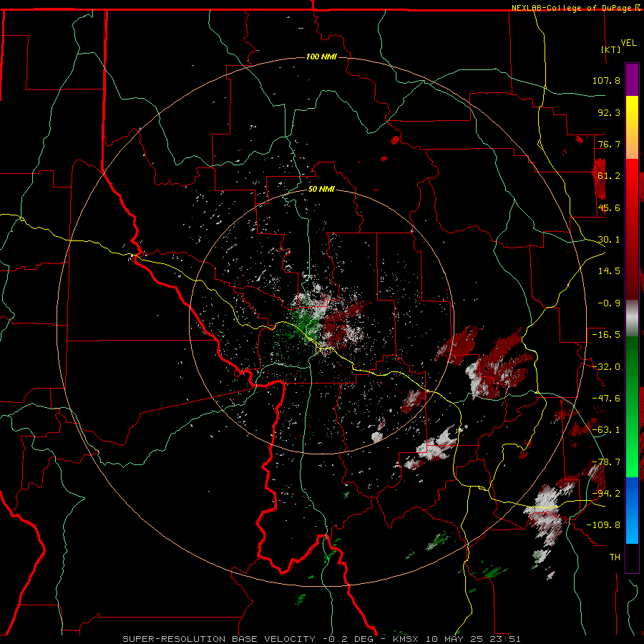644x644 pixels.
Task: Select the 30.1 scale value
Action: click(609, 240)
